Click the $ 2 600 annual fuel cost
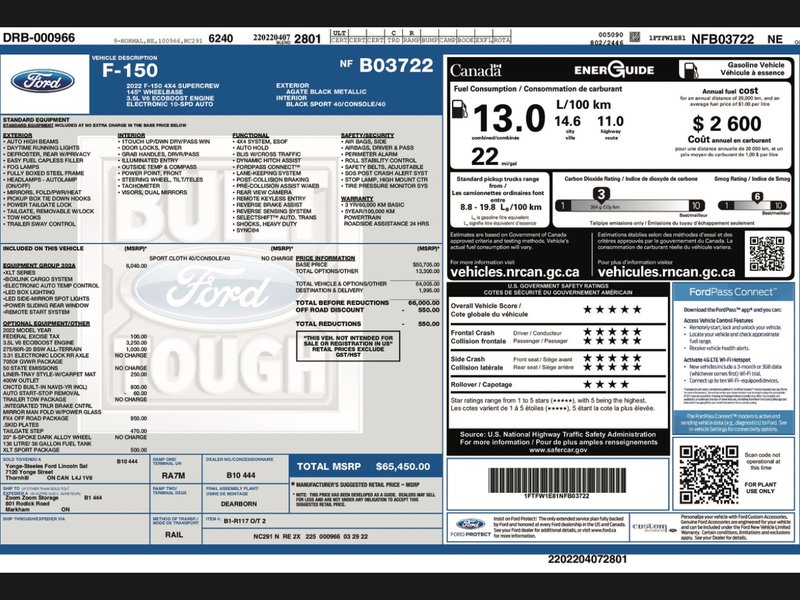Screen dimensions: 800x600 click(727, 123)
